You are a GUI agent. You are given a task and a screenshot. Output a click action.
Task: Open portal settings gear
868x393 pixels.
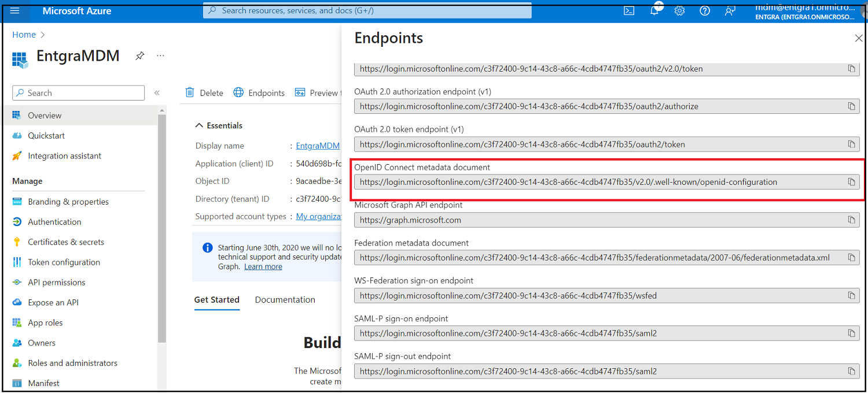(x=679, y=11)
